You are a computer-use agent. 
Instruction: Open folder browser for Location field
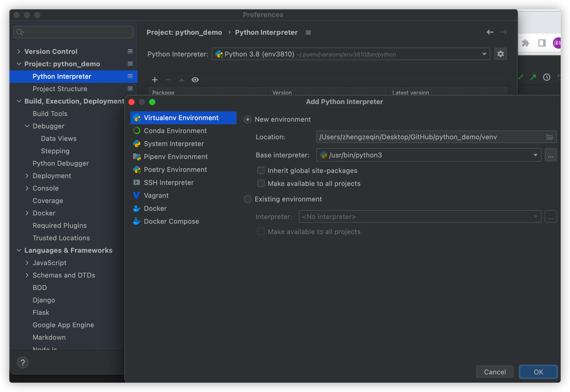click(550, 137)
